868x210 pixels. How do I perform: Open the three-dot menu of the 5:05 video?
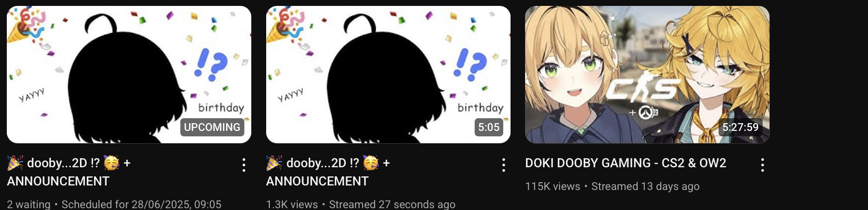coord(503,165)
